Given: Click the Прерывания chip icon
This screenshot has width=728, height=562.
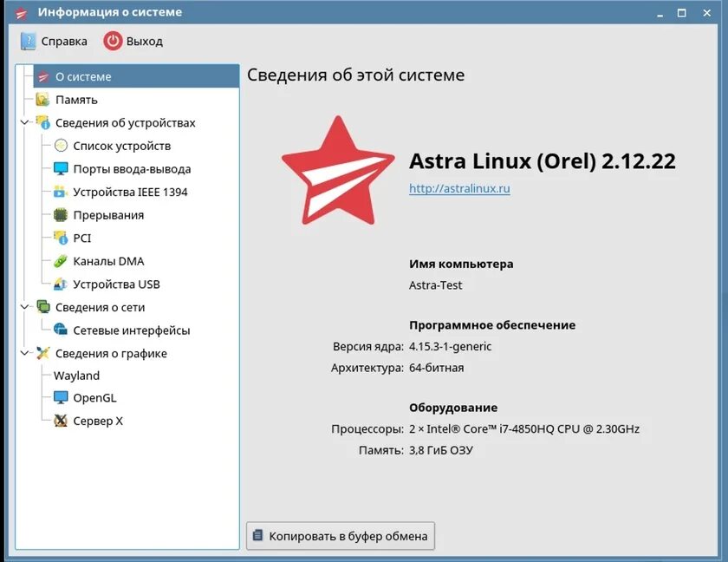Looking at the screenshot, I should pyautogui.click(x=61, y=214).
